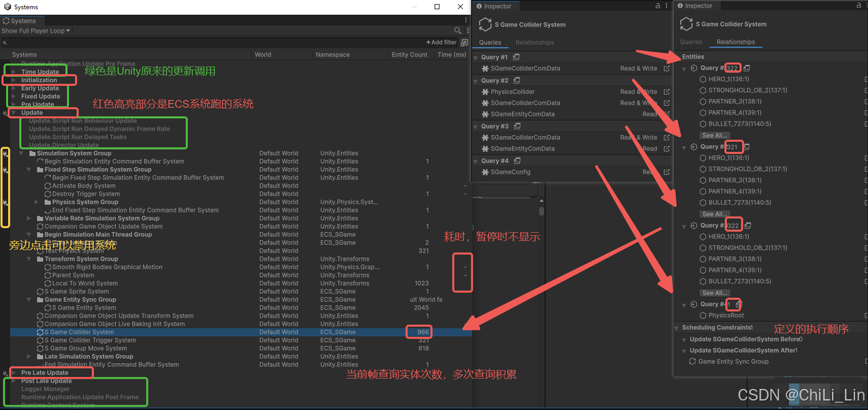Image resolution: width=868 pixels, height=410 pixels.
Task: Click the lock icon in right Inspector
Action: tap(859, 5)
